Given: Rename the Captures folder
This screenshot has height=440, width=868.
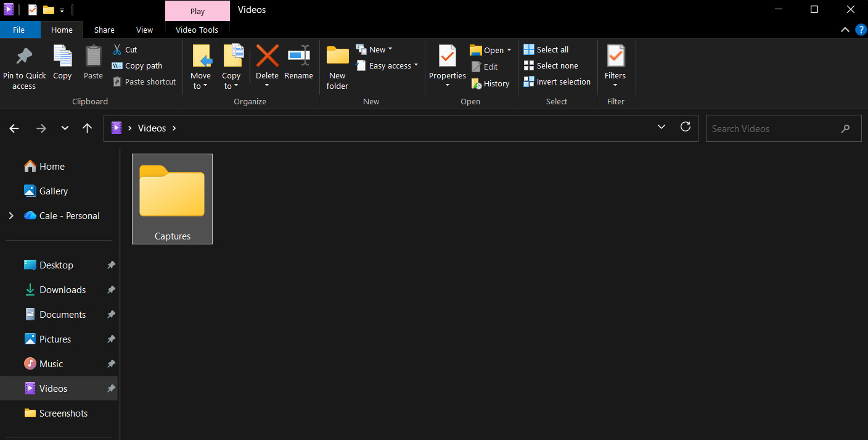Looking at the screenshot, I should 298,62.
